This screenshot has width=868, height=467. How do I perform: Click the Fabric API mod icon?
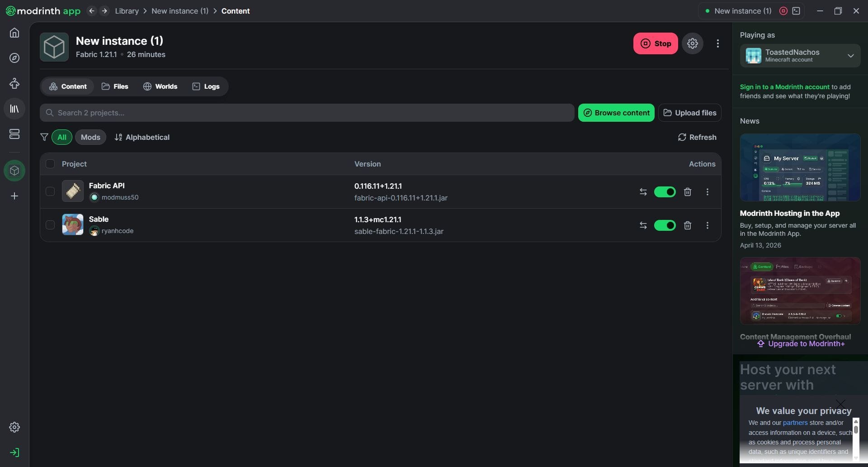coord(73,191)
